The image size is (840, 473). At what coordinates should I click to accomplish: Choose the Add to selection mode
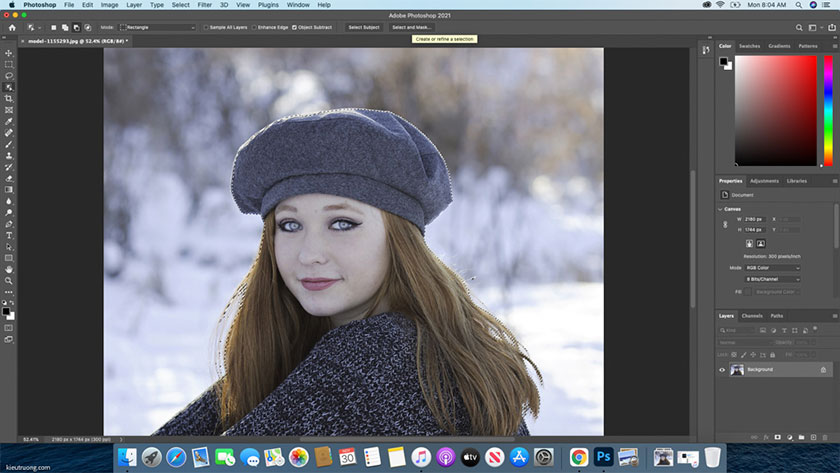tap(65, 27)
